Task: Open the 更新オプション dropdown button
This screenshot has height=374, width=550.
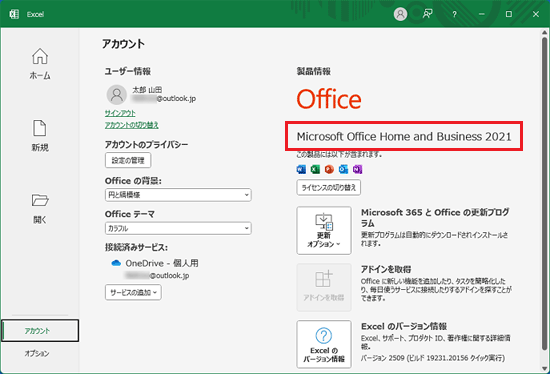Action: click(x=324, y=231)
